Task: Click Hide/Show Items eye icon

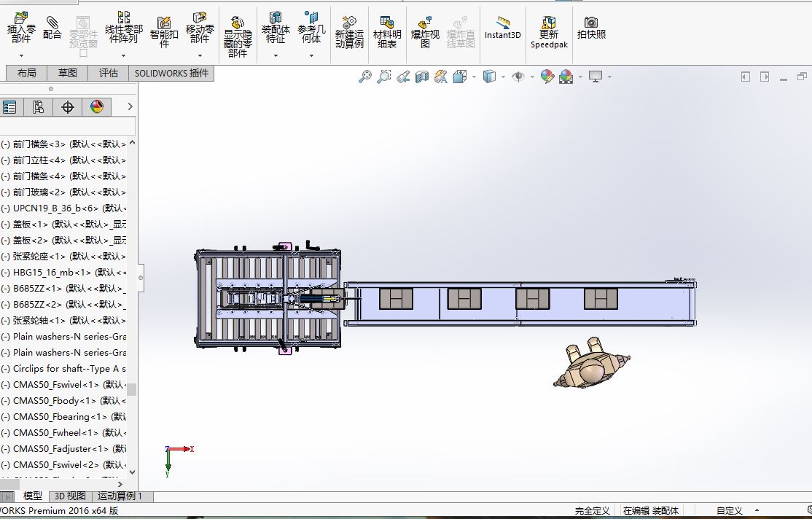Action: coord(518,77)
